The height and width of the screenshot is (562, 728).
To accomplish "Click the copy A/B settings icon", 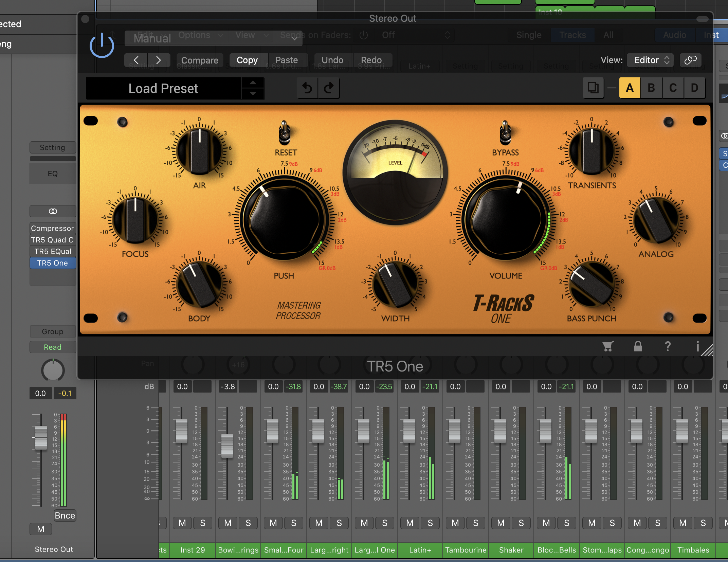I will click(593, 88).
